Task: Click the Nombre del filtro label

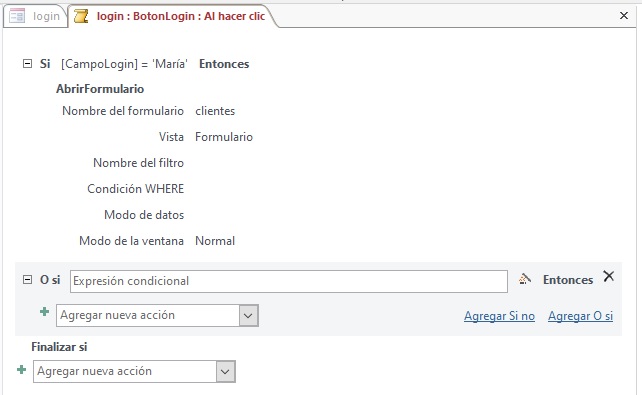Action: pos(138,163)
